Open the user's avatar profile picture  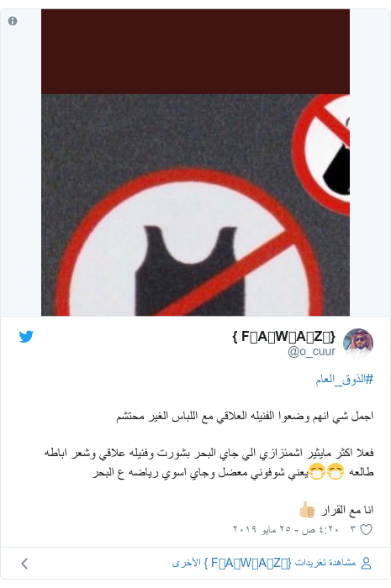[x=358, y=343]
